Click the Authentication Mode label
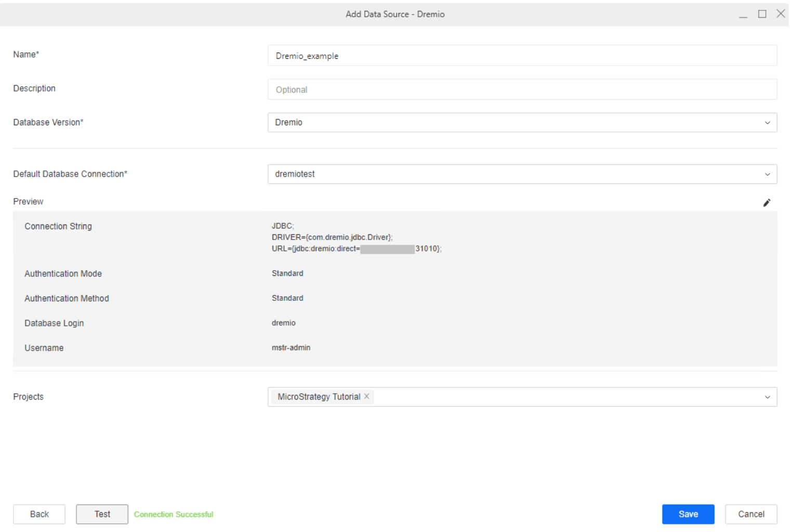Screen dimensions: 794x532 pos(63,274)
